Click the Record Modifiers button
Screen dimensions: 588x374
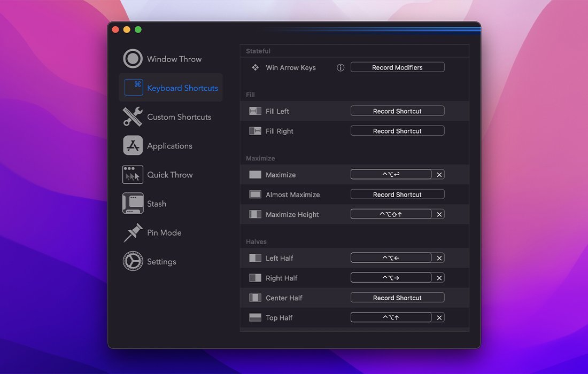coord(397,67)
